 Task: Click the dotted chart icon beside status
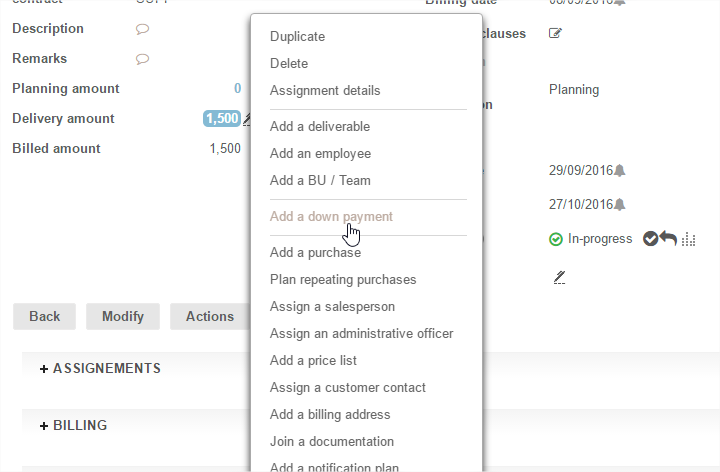[x=688, y=239]
